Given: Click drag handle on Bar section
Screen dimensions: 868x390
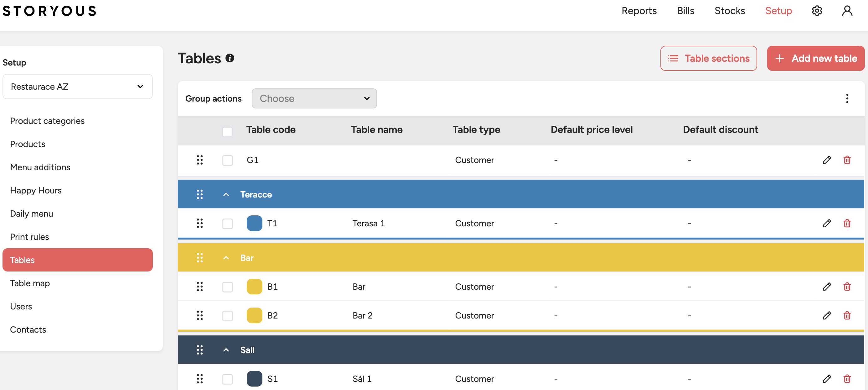Looking at the screenshot, I should click(199, 258).
